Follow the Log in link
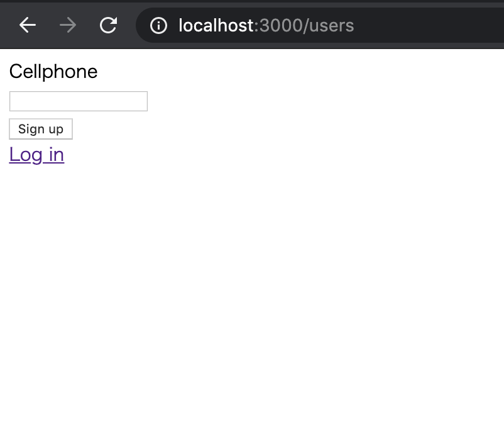The image size is (504, 439). pos(36,155)
